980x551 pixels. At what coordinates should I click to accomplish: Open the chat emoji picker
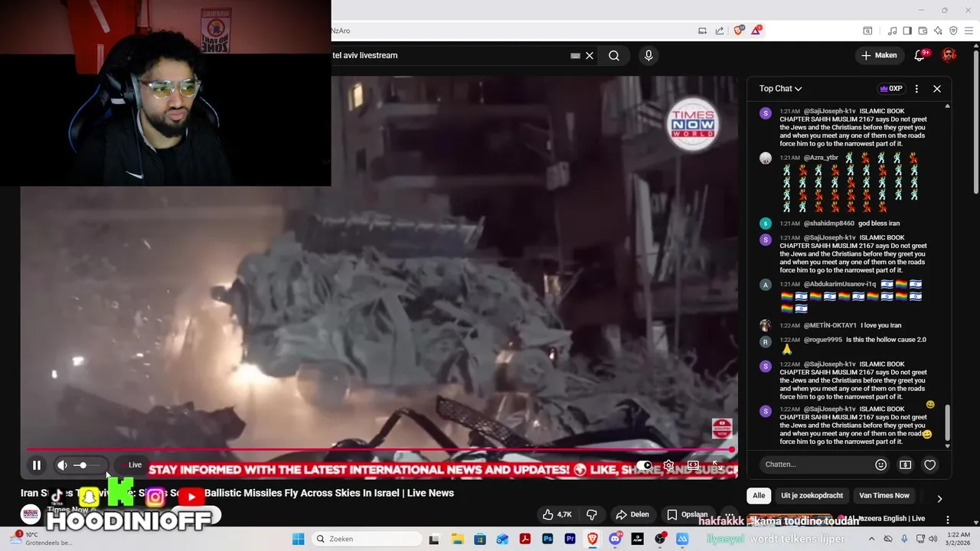pos(880,465)
